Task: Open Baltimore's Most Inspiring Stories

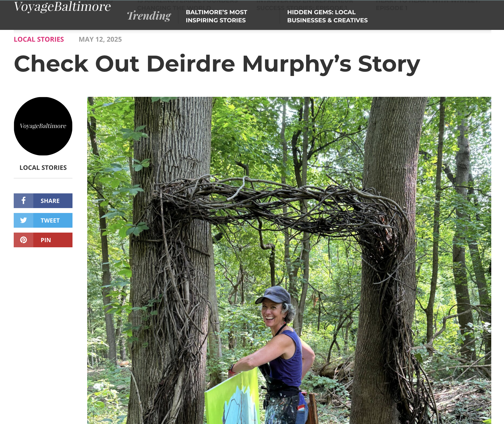Action: pos(216,16)
